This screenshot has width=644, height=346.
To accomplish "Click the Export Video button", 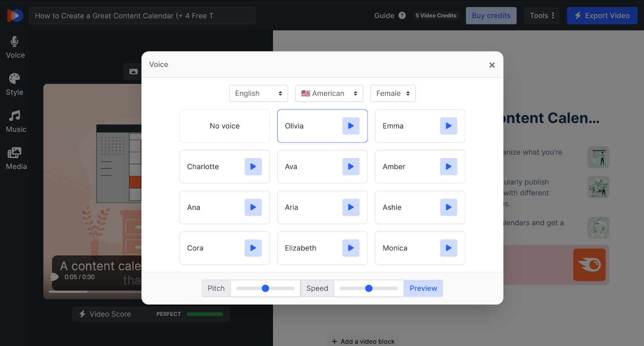I will [602, 16].
